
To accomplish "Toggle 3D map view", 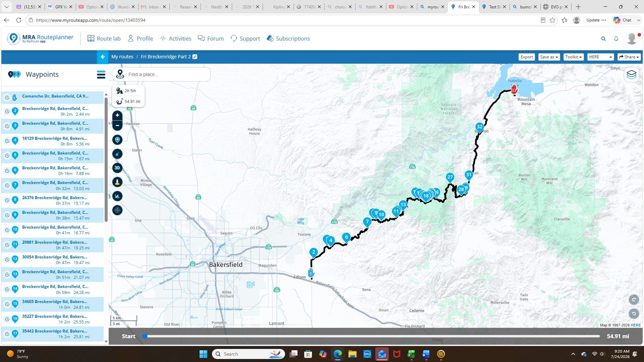I will pyautogui.click(x=117, y=168).
